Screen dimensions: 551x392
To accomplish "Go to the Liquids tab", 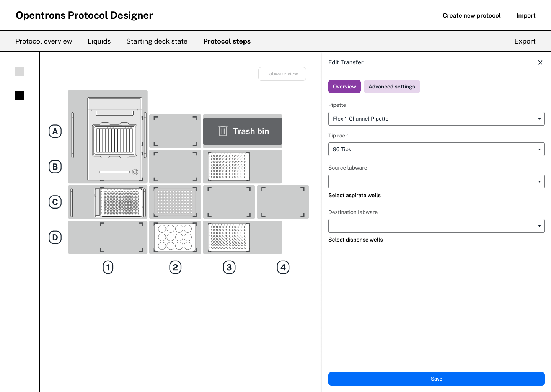I will coord(99,41).
